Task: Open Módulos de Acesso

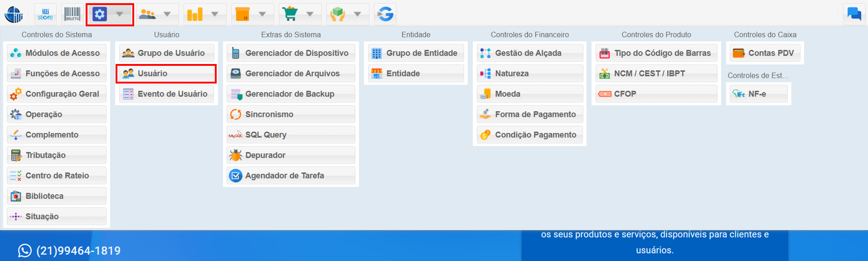Action: (57, 53)
